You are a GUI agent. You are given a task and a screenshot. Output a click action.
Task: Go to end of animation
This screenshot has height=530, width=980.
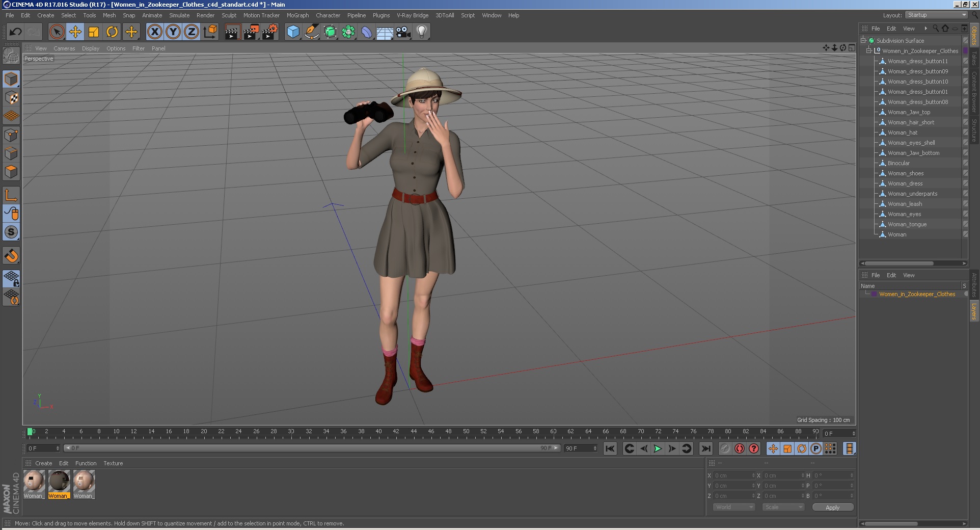tap(705, 448)
